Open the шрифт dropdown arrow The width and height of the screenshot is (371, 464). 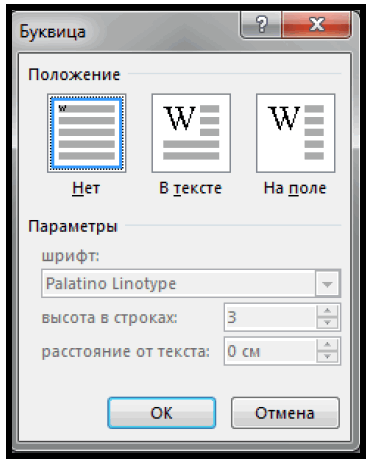327,284
